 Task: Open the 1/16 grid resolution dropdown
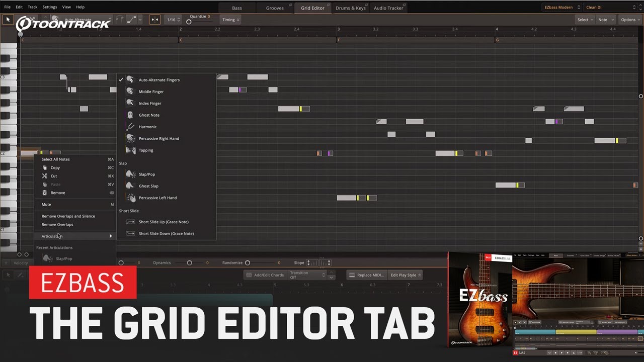tap(174, 20)
